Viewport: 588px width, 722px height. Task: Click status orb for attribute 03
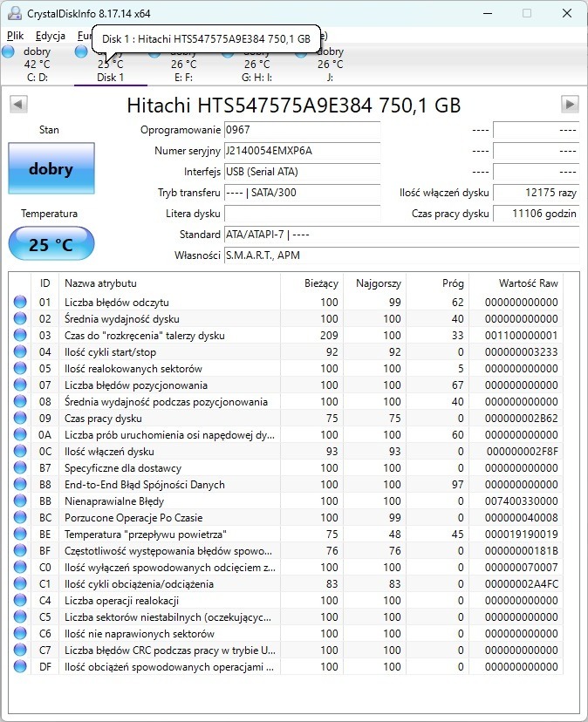coord(20,335)
